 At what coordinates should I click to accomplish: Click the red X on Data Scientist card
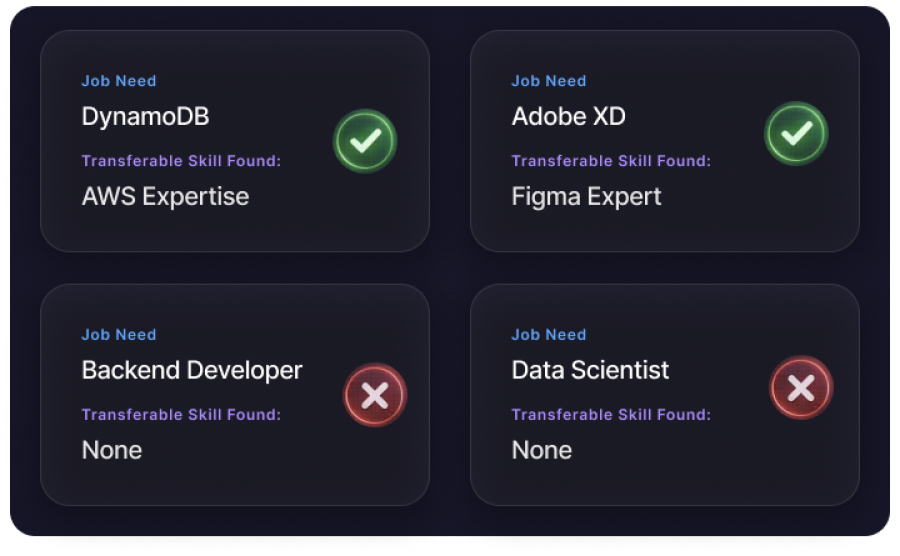pos(801,388)
